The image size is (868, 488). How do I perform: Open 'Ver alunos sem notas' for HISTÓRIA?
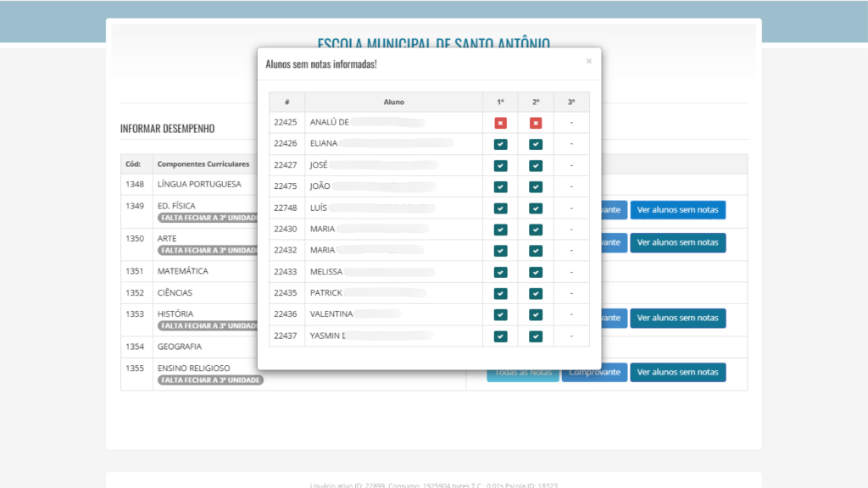(x=677, y=319)
